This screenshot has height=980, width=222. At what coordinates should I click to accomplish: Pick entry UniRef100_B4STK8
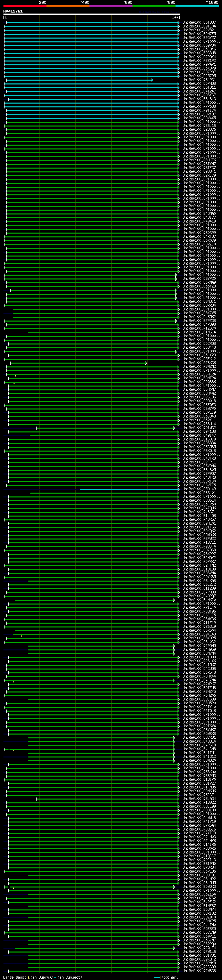tap(199, 458)
